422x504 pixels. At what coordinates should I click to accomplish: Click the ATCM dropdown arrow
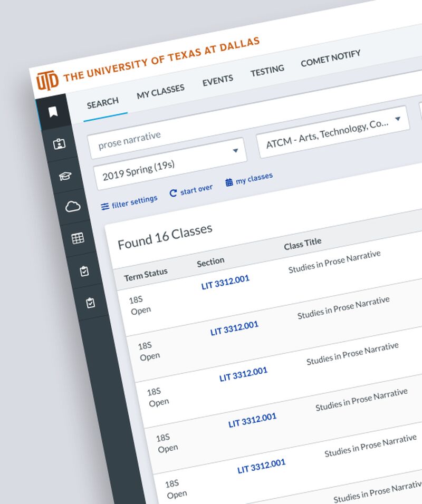click(x=398, y=119)
